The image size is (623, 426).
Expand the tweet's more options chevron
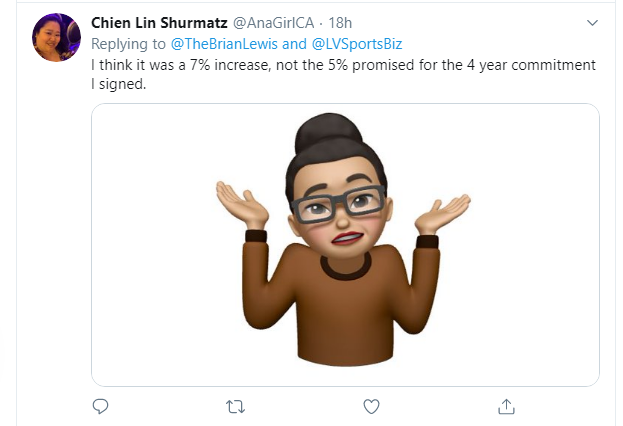(591, 22)
